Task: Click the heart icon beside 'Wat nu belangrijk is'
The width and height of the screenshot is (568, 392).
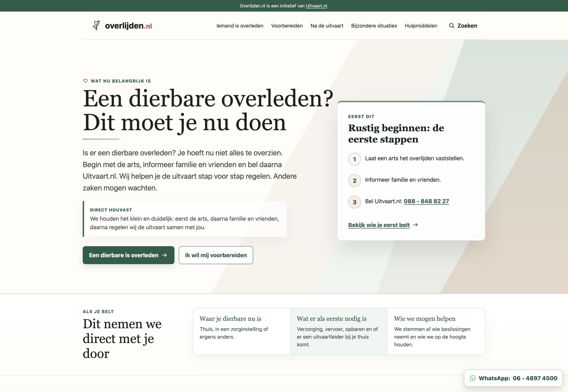Action: coord(85,81)
